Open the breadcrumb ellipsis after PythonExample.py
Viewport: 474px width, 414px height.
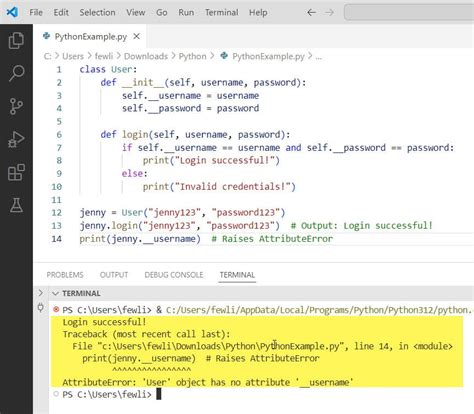coord(319,57)
